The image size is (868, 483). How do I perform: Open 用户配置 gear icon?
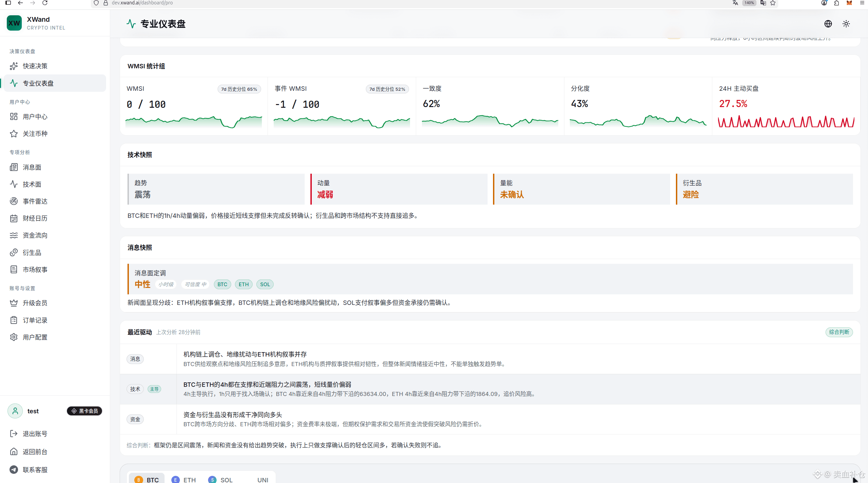click(14, 337)
